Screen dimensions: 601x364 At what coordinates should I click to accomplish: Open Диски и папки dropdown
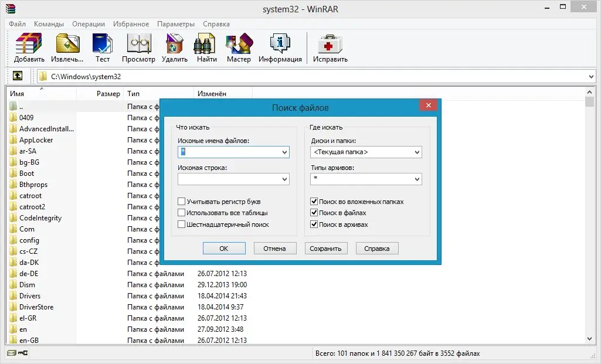(x=417, y=152)
